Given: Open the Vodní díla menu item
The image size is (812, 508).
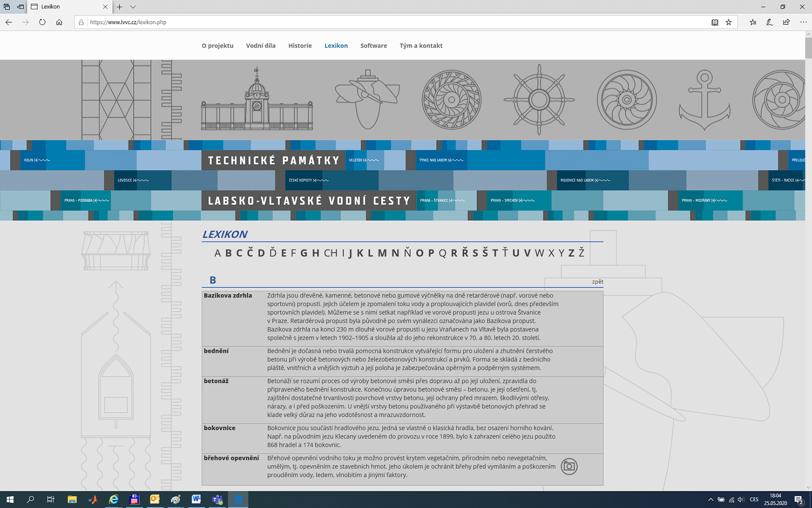Looking at the screenshot, I should coord(260,46).
